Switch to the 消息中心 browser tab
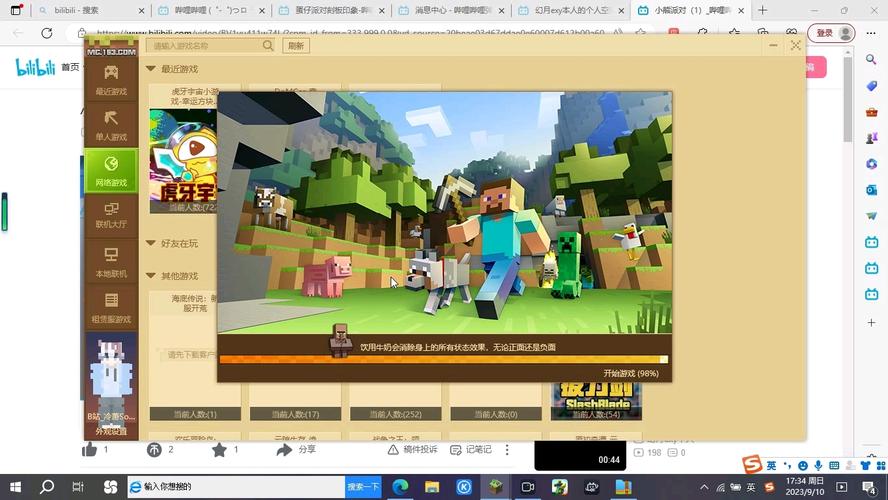Screen dimensions: 888x500 tap(451, 10)
